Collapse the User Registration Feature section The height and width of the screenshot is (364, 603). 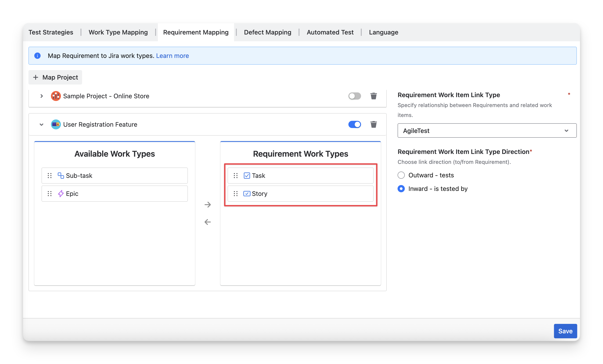[41, 124]
